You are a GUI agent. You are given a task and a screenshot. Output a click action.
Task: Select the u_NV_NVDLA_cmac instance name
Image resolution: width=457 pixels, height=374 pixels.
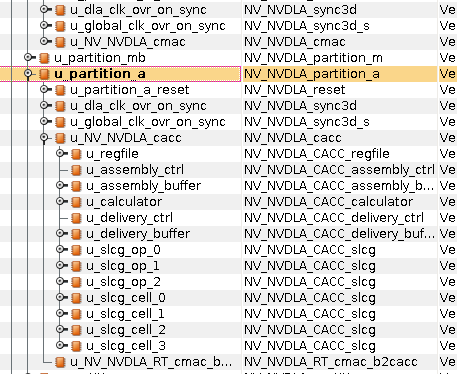click(x=128, y=42)
